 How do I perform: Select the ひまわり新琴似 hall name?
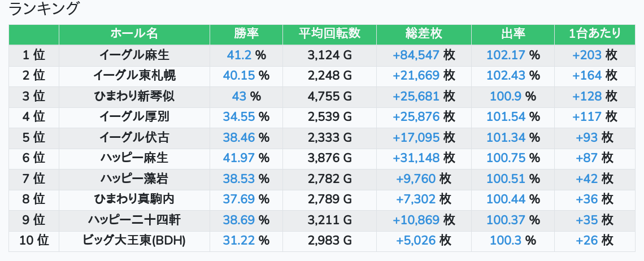[134, 96]
